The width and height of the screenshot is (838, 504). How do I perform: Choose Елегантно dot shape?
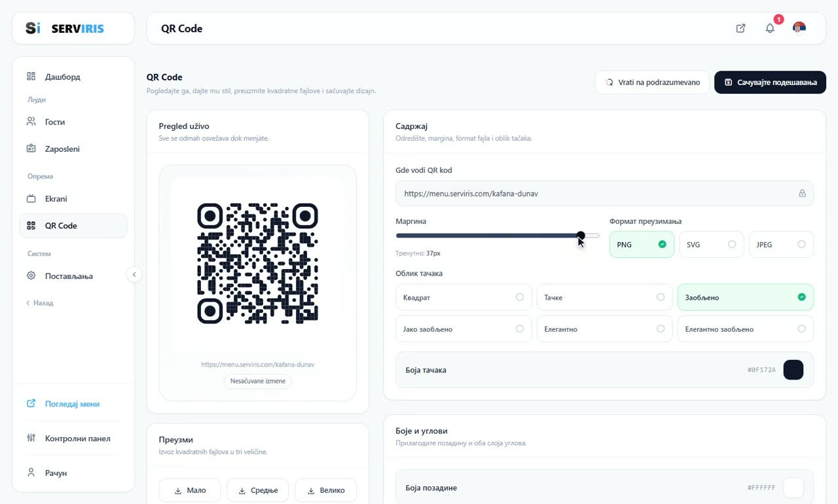604,329
